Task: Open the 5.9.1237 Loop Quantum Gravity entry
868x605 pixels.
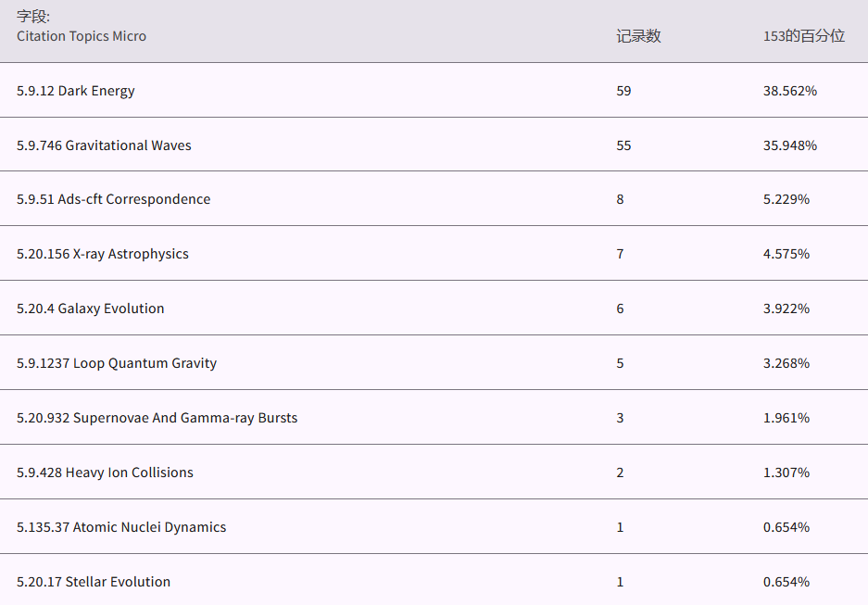Action: click(117, 363)
